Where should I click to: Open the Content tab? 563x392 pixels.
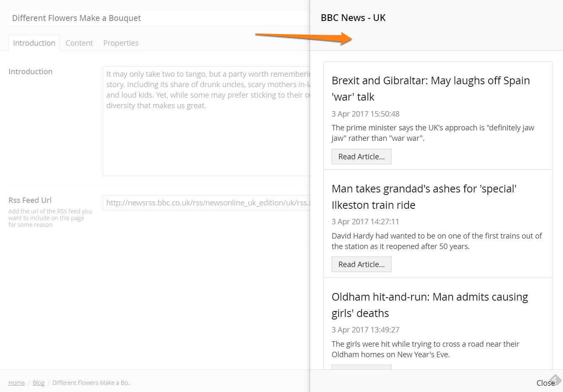[79, 43]
